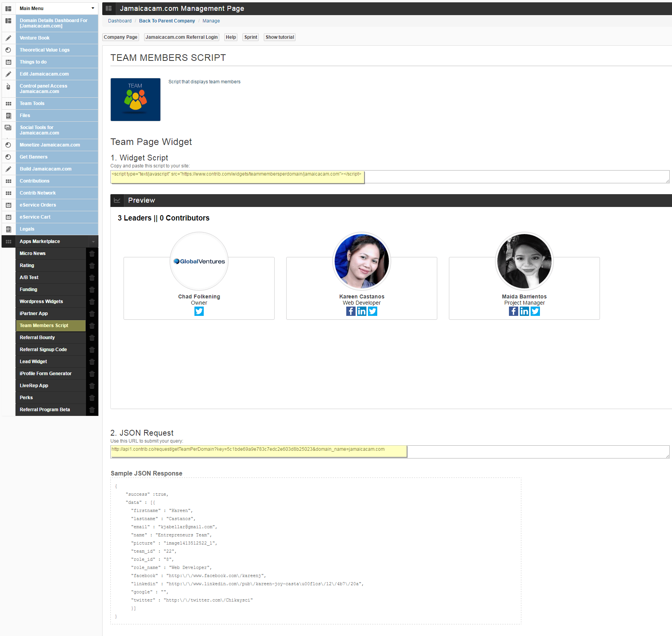Expand the Main Menu dropdown arrow
Image resolution: width=672 pixels, height=636 pixels.
pos(93,8)
